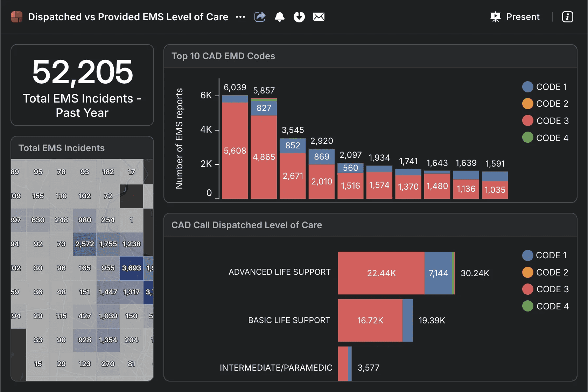Image resolution: width=588 pixels, height=392 pixels.
Task: Open alerts with the bell icon
Action: click(279, 17)
